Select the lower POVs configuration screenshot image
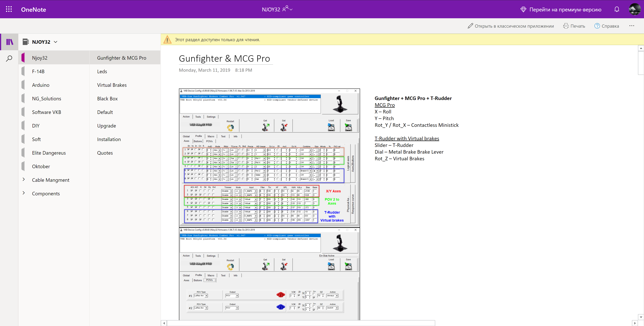This screenshot has height=326, width=644. point(269,274)
